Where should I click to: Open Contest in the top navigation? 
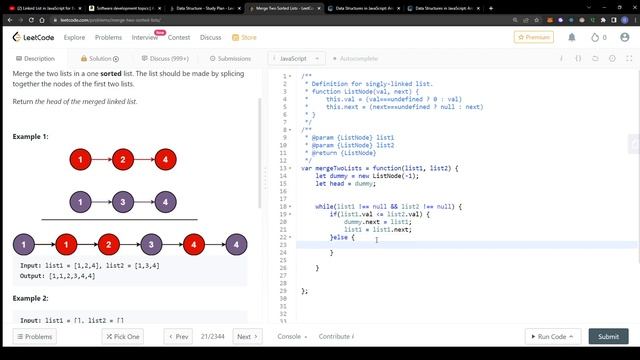click(x=179, y=37)
